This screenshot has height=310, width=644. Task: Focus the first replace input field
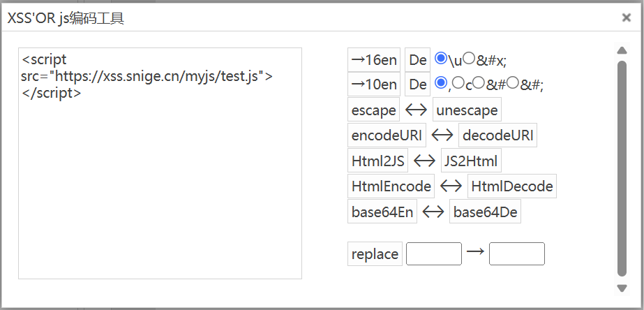pos(433,253)
